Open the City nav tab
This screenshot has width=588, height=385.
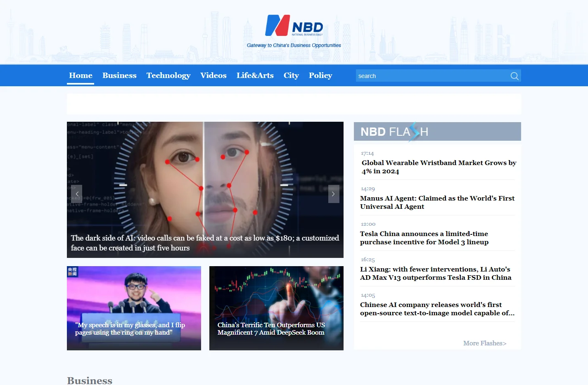[291, 76]
